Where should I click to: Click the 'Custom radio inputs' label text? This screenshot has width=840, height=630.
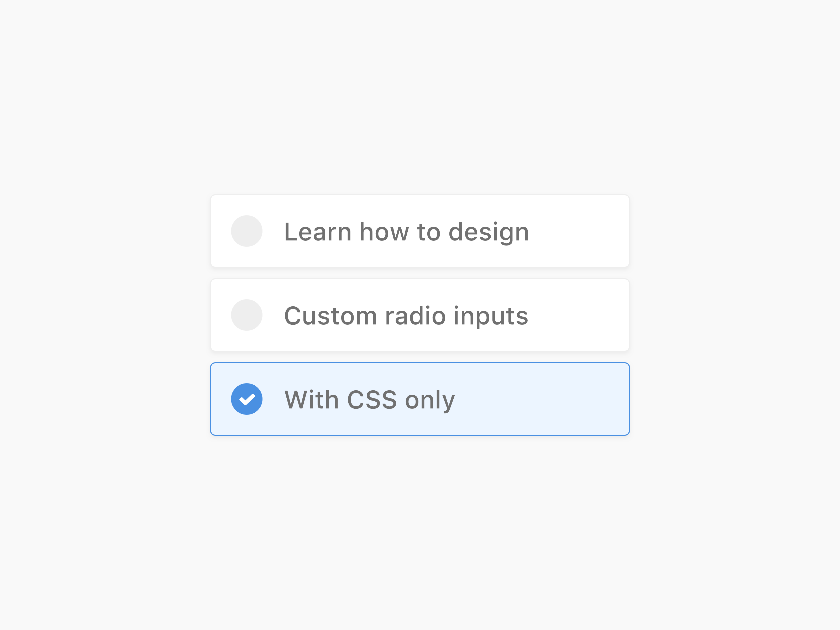click(x=406, y=316)
